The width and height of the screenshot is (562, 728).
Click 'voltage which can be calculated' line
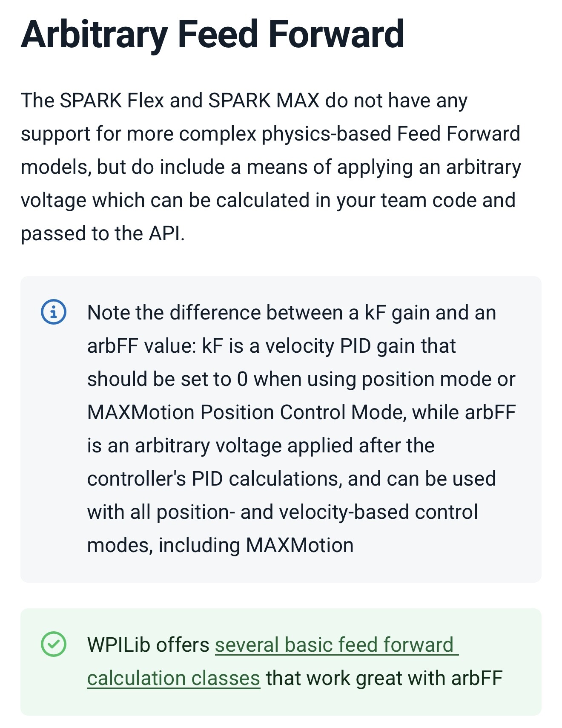click(268, 200)
